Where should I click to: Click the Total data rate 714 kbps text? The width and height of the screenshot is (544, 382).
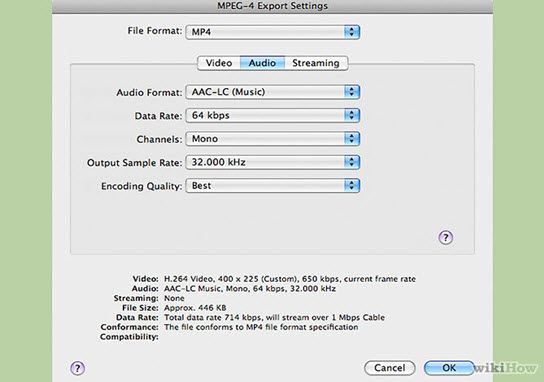coord(274,317)
